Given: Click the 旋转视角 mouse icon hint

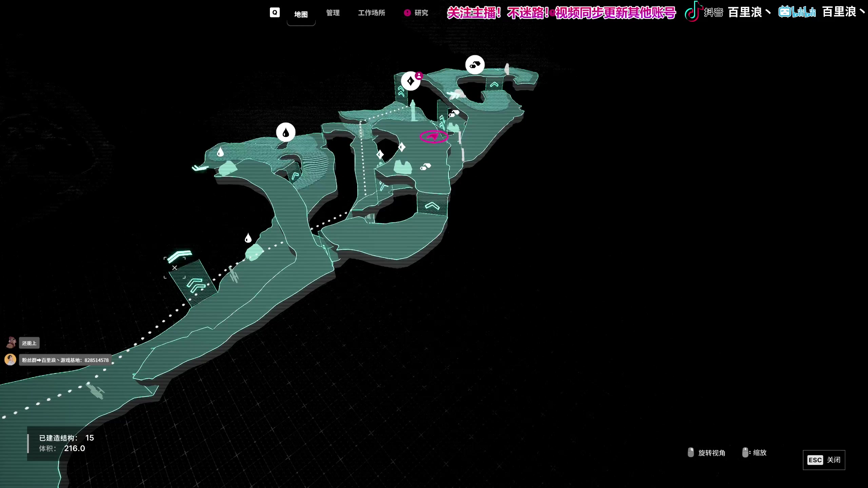Looking at the screenshot, I should pos(691,452).
